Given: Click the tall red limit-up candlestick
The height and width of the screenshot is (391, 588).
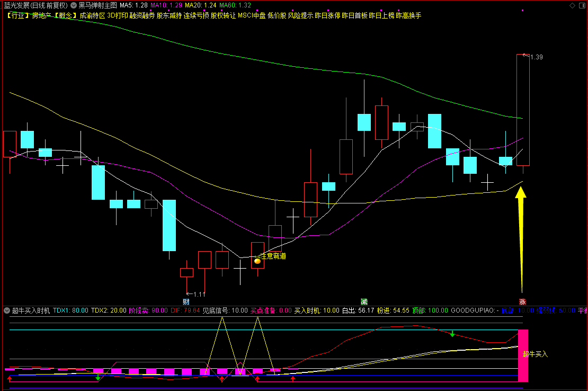Looking at the screenshot, I should coord(523,110).
